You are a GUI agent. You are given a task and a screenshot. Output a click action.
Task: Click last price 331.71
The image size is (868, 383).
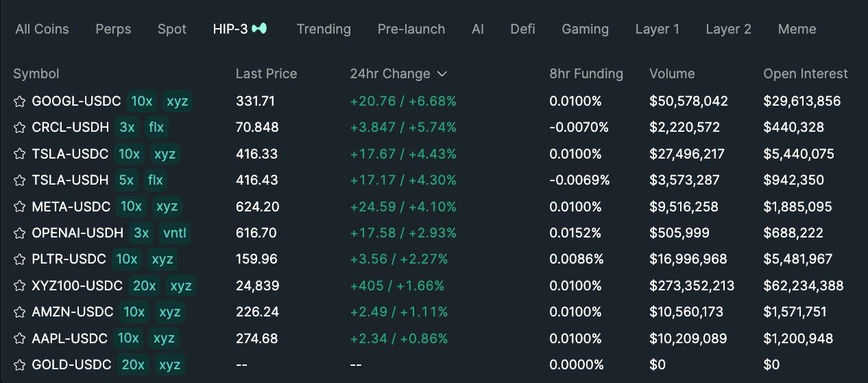[255, 102]
